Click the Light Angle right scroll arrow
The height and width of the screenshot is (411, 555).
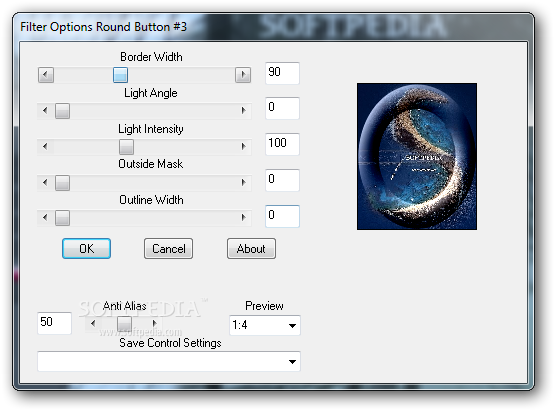[x=243, y=111]
